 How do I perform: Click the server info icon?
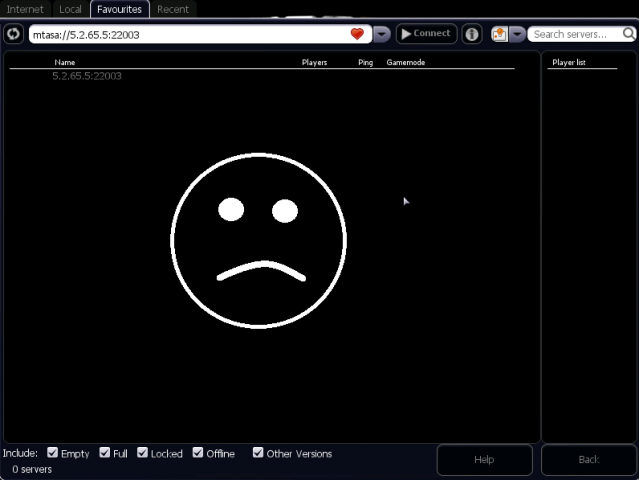pos(472,34)
